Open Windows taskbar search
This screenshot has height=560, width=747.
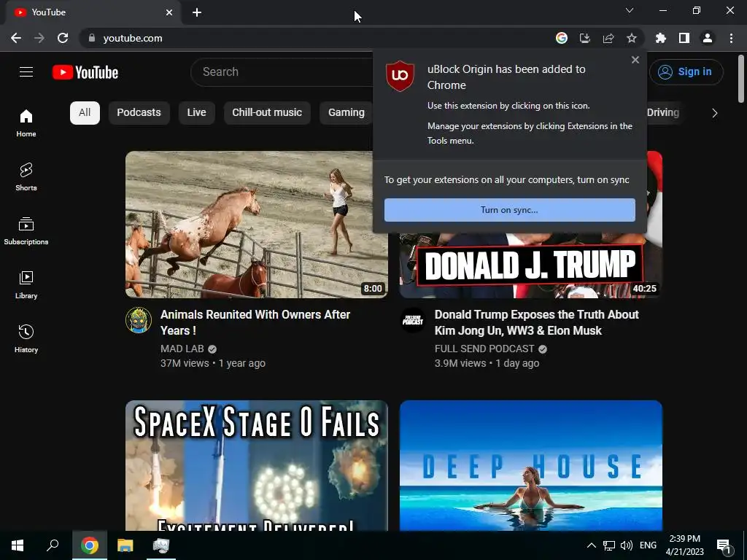pos(53,545)
